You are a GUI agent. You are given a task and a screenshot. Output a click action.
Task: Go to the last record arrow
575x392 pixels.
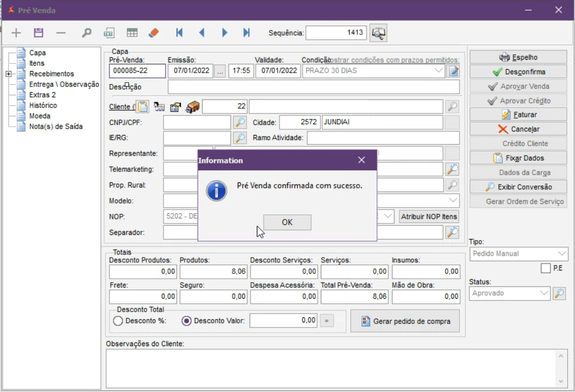247,33
